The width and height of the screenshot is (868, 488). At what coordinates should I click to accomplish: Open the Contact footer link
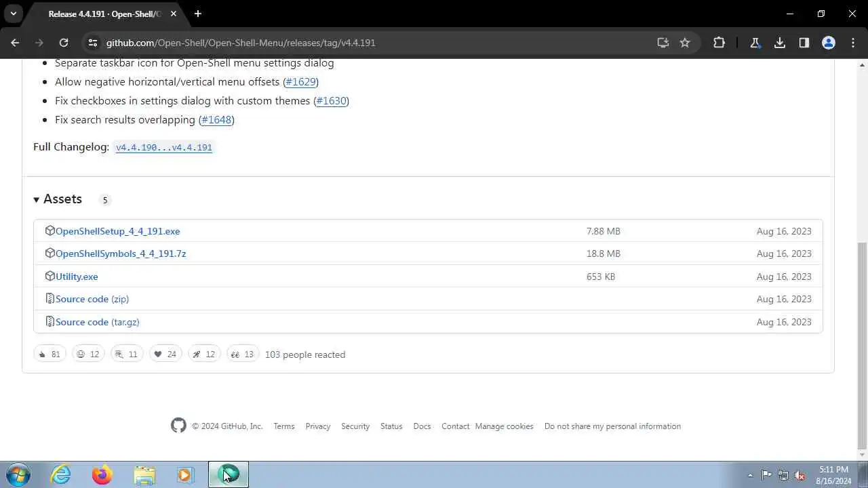456,426
